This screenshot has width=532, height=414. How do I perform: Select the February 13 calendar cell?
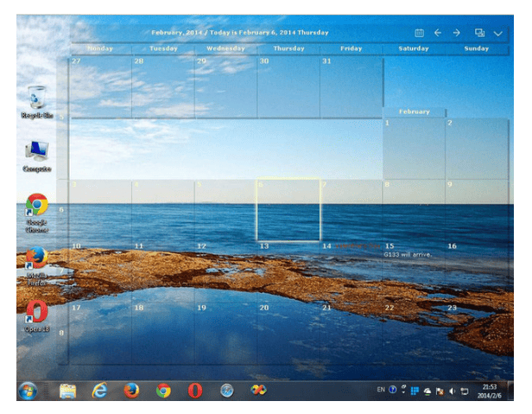click(288, 272)
